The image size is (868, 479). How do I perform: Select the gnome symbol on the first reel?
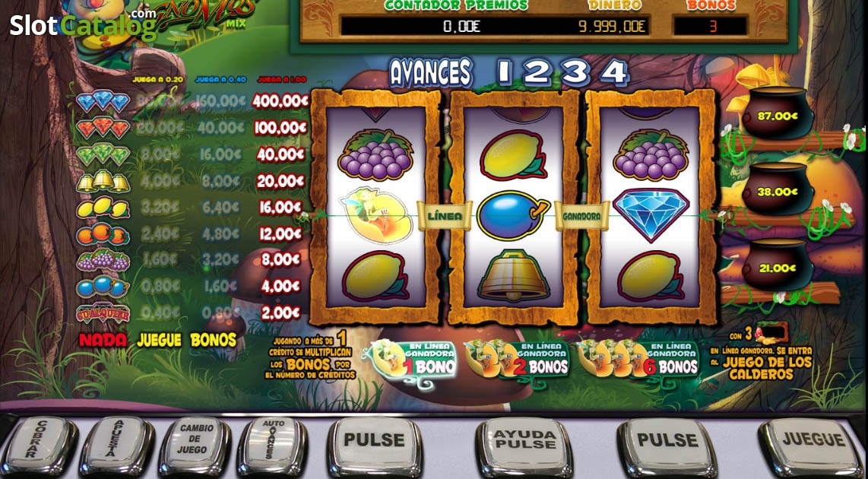(375, 215)
